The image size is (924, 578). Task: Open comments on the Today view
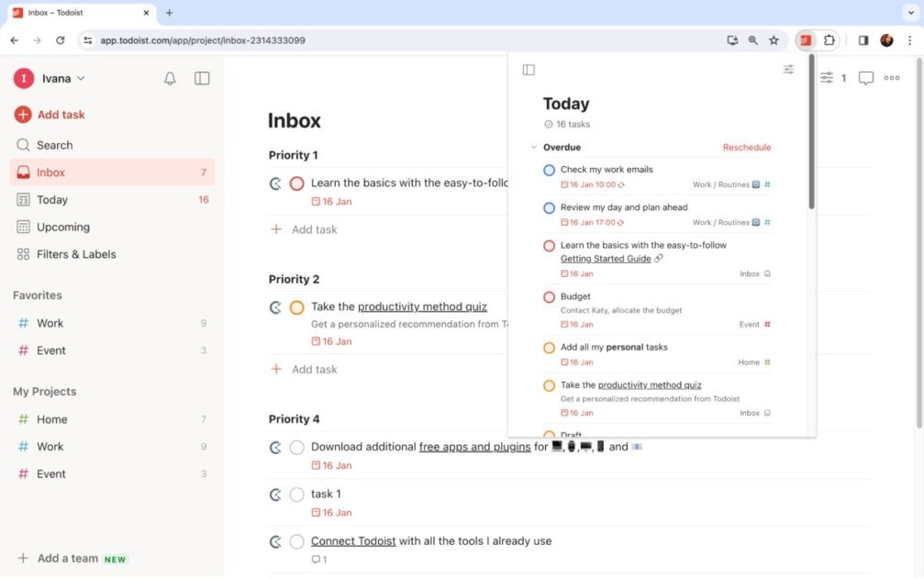(865, 78)
